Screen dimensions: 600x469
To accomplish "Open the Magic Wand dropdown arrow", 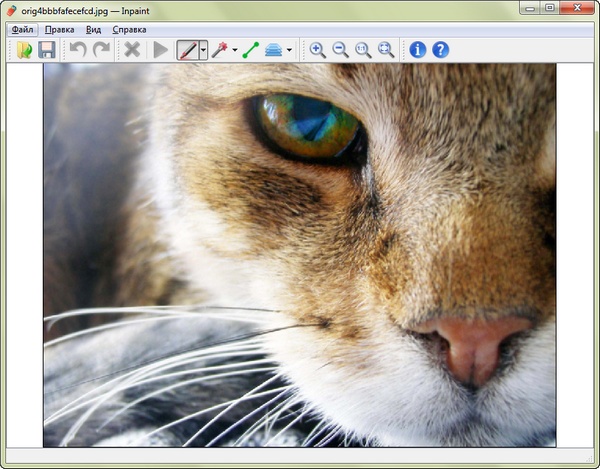I will click(x=234, y=49).
